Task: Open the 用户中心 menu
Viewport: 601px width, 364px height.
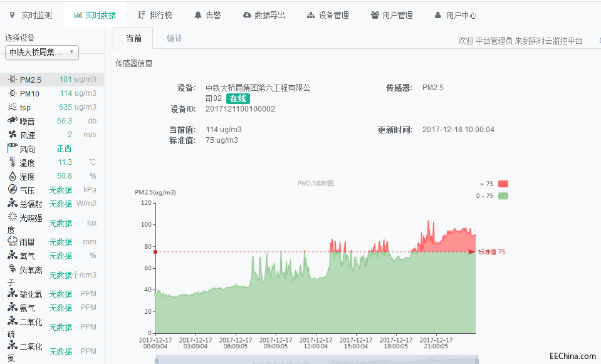Action: tap(455, 15)
